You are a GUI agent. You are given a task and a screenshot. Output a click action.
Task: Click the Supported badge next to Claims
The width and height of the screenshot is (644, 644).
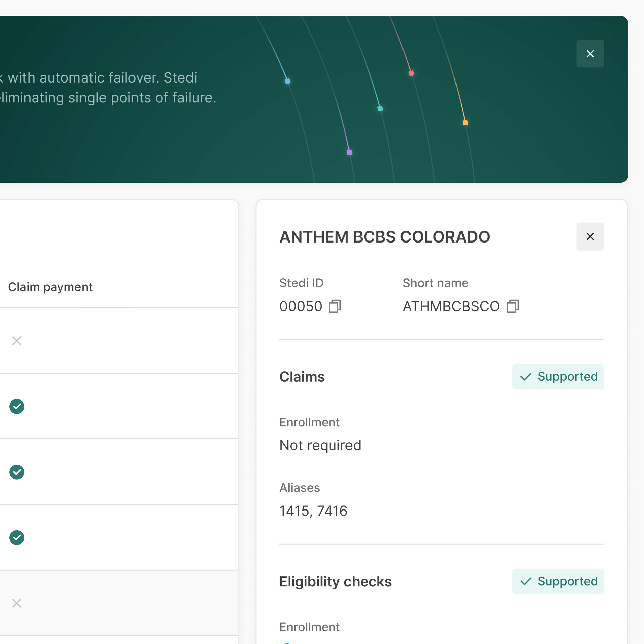point(557,376)
